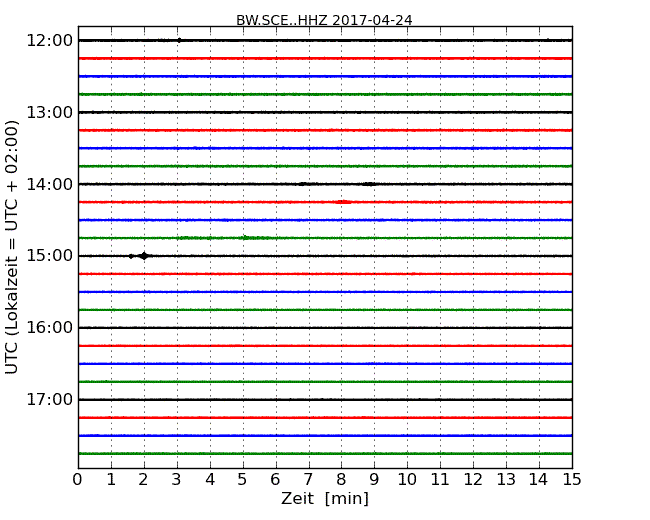The image size is (650, 520).
Task: Click the 14:00 y-axis tick label
Action: pyautogui.click(x=49, y=184)
